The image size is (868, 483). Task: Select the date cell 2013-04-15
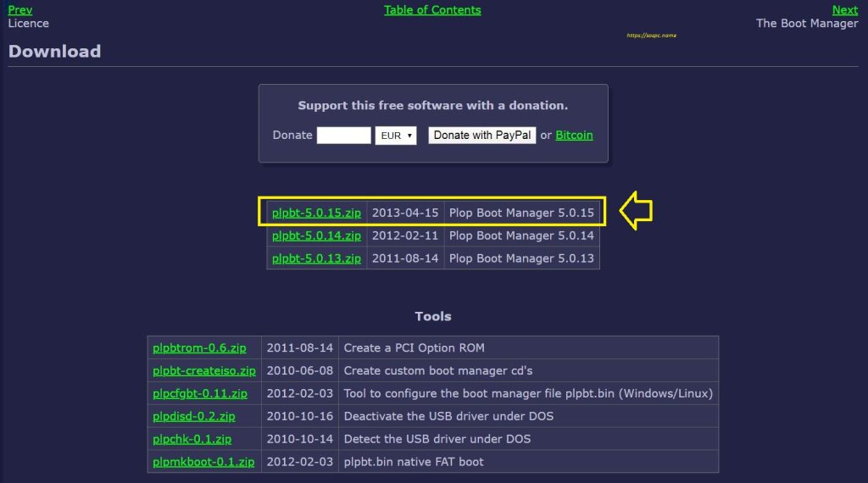[x=405, y=213]
